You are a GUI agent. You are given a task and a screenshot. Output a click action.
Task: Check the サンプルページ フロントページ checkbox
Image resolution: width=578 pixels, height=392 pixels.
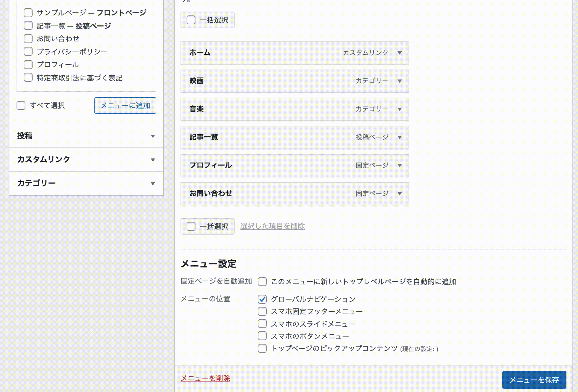tap(28, 13)
